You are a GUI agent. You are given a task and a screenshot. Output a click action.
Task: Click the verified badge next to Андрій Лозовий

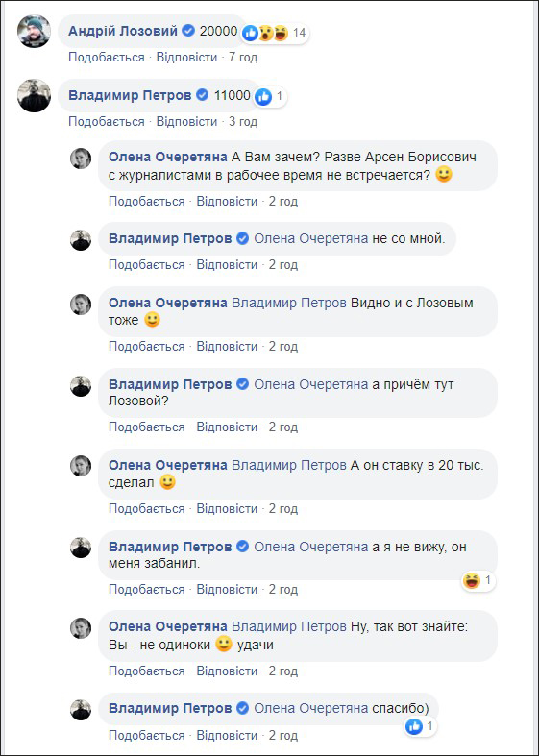pos(189,32)
